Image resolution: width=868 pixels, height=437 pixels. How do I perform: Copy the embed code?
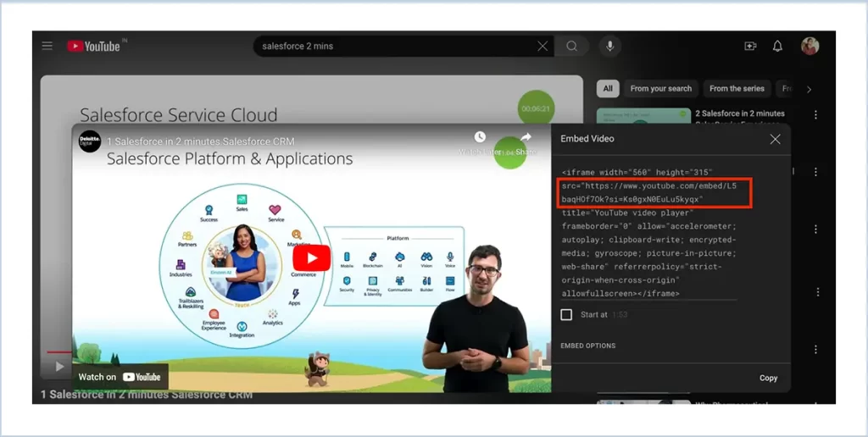coord(768,378)
